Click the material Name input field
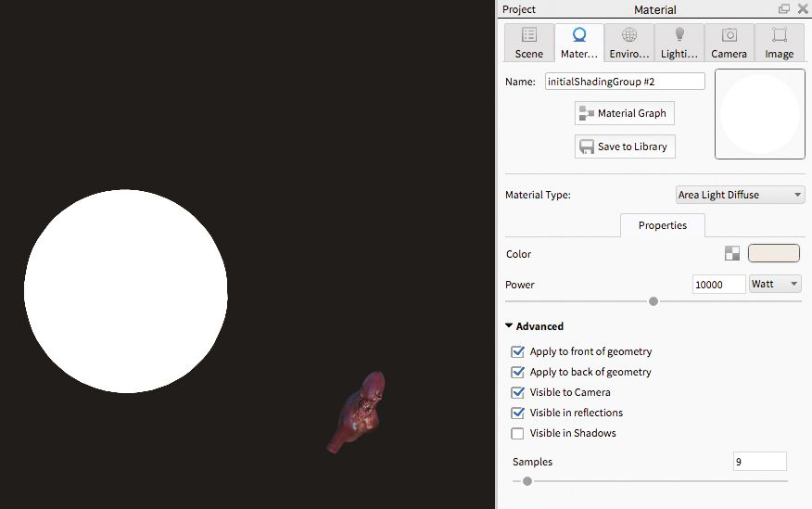The width and height of the screenshot is (812, 509). 625,82
